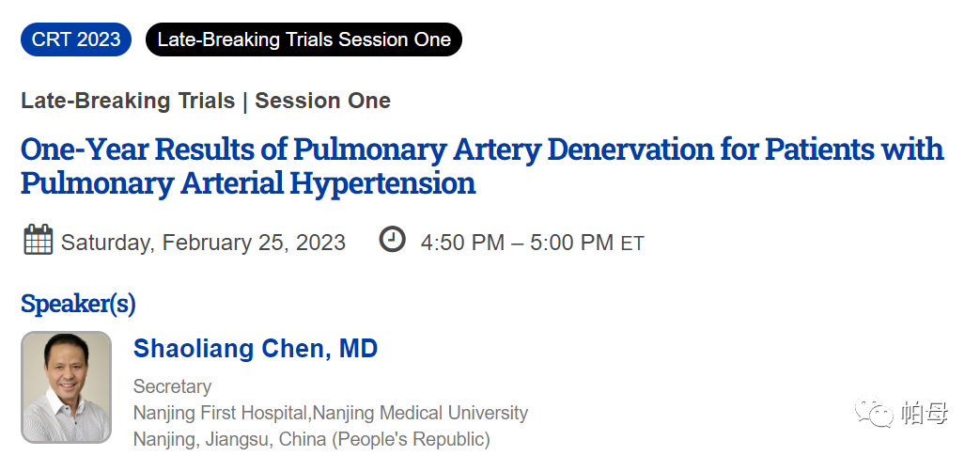980x456 pixels.
Task: Click the Nanjing First Hospital affiliation line
Action: 331,413
